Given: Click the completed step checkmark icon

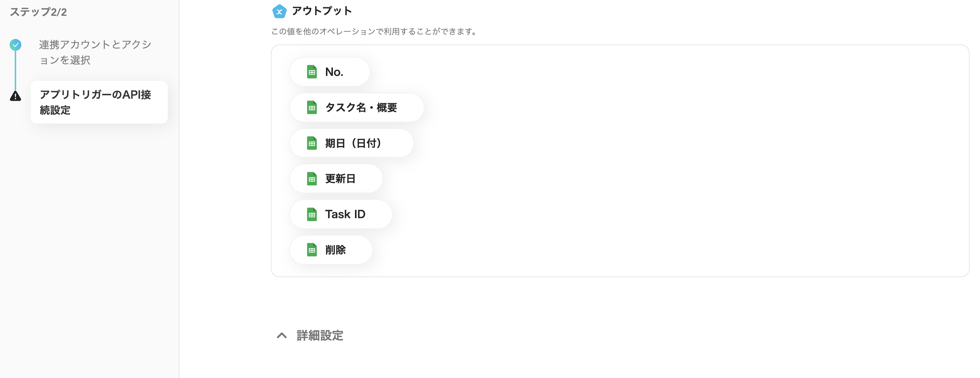Looking at the screenshot, I should click(x=15, y=45).
